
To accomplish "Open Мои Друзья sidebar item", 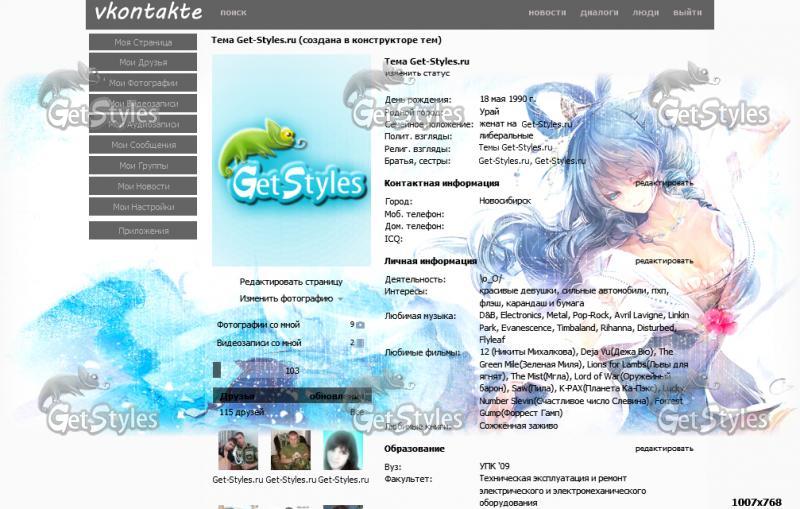I will click(143, 62).
